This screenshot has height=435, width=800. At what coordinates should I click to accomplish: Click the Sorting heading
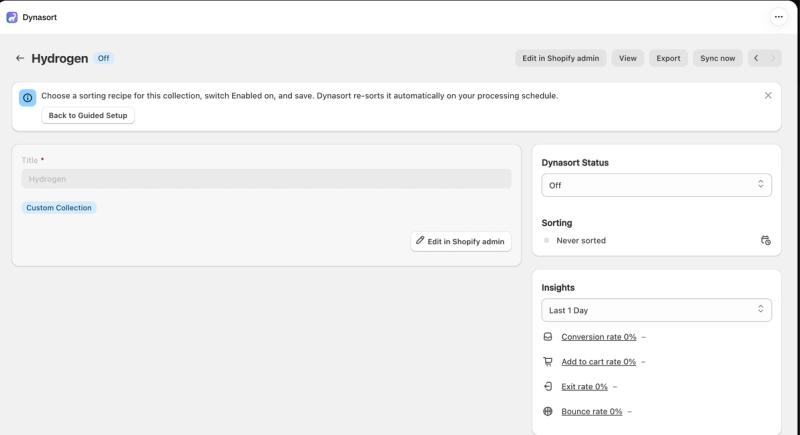click(x=557, y=223)
